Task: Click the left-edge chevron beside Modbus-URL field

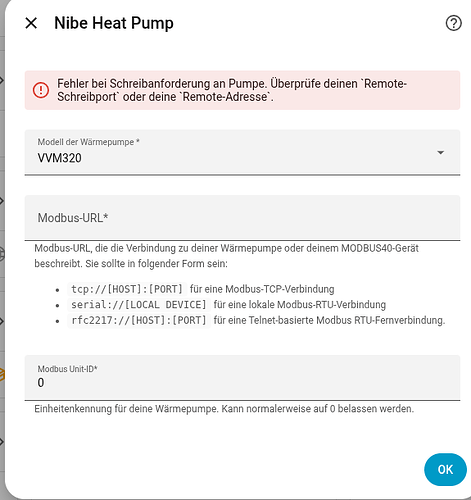Action: coord(2,201)
